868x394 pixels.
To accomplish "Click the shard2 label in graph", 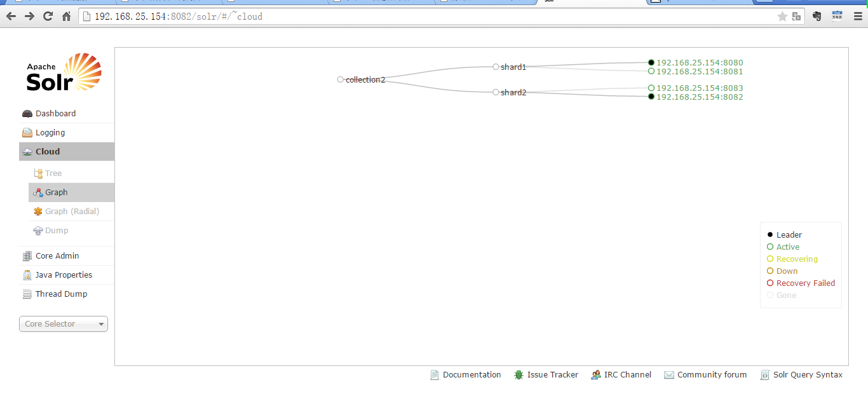I will tap(513, 93).
